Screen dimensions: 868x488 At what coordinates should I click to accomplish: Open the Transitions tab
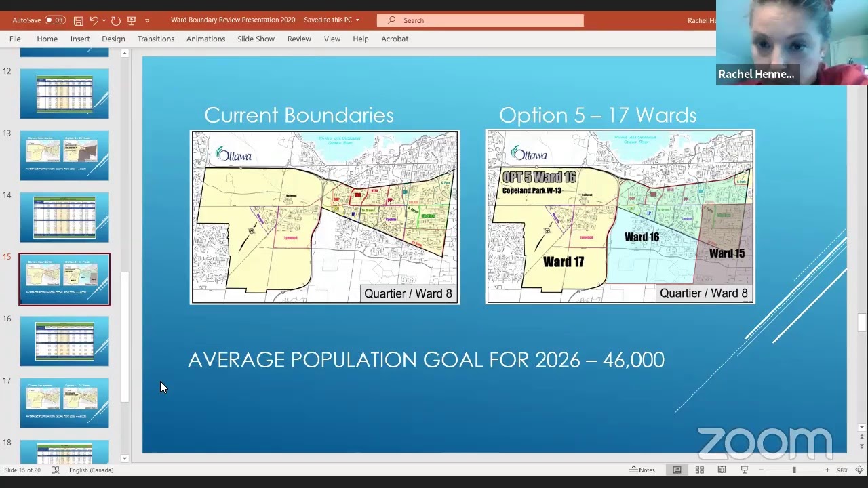[x=156, y=39]
